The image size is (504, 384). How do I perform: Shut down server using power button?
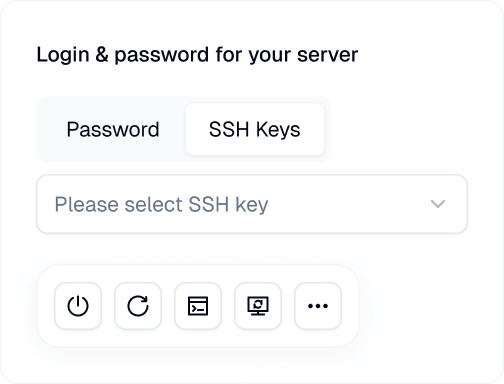78,306
